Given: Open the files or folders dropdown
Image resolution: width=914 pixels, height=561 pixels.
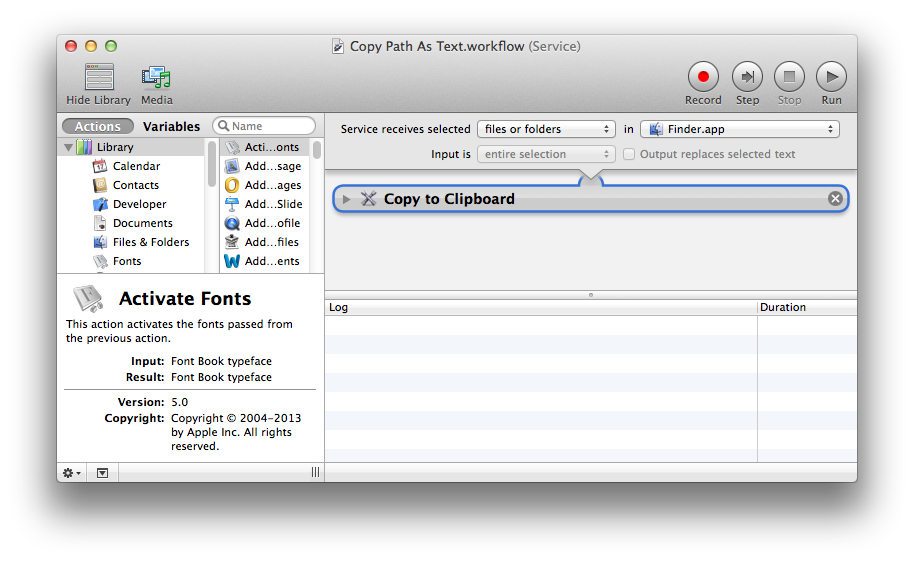Looking at the screenshot, I should tap(546, 129).
